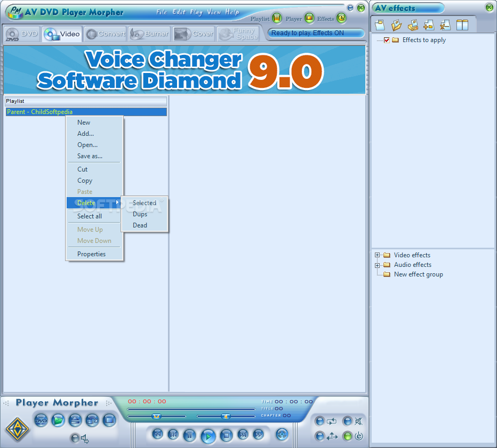Viewport: 497px width, 448px height.
Task: Open effects preset via the folder icon
Action: click(396, 25)
